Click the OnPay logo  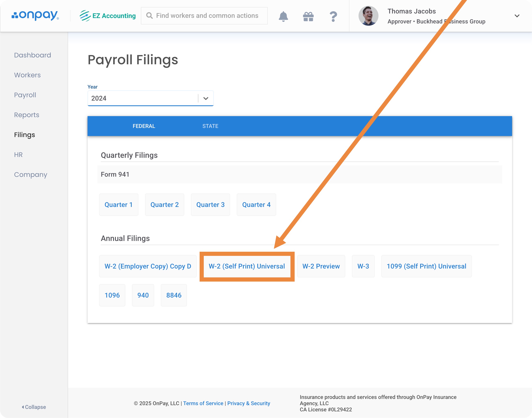35,15
